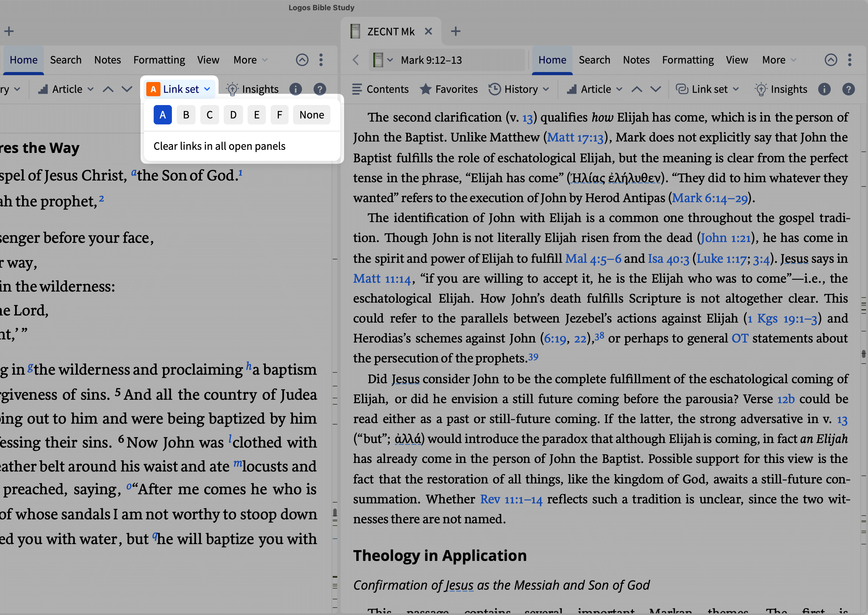Close the ZECNT Mk tab
Image resolution: width=868 pixels, height=615 pixels.
(428, 31)
